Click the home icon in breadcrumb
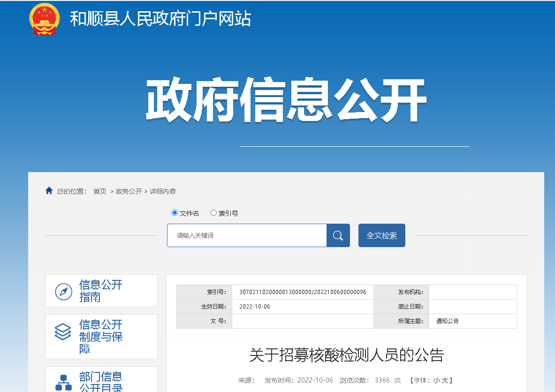 [x=49, y=191]
